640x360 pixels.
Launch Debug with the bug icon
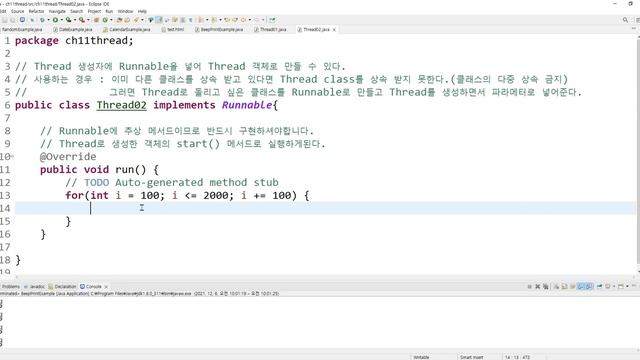tap(42, 20)
